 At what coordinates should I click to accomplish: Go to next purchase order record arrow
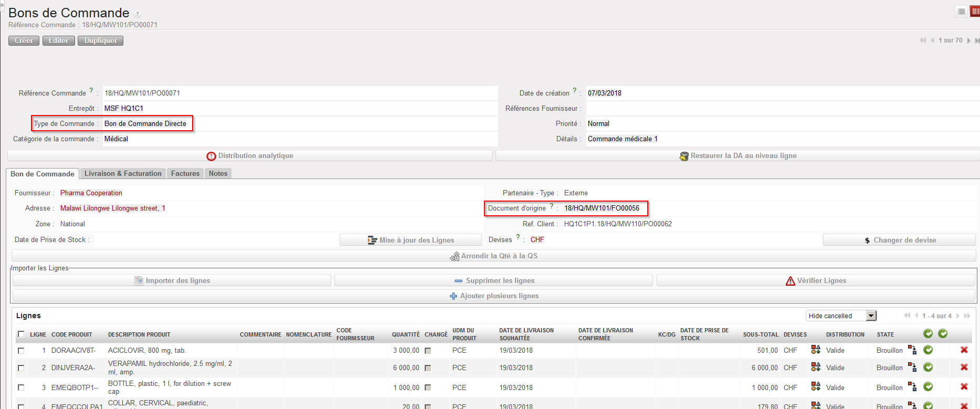[969, 40]
